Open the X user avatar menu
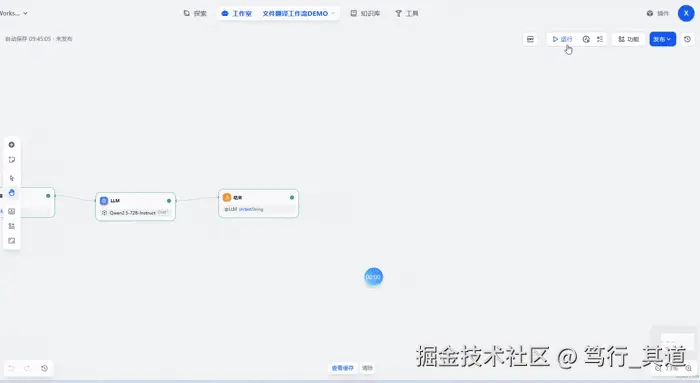Image resolution: width=700 pixels, height=383 pixels. click(686, 13)
